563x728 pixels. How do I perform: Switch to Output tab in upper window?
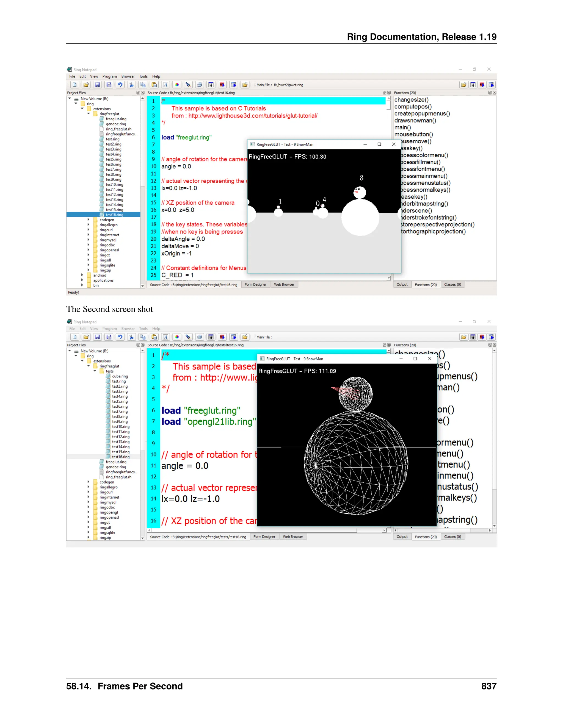[x=402, y=285]
